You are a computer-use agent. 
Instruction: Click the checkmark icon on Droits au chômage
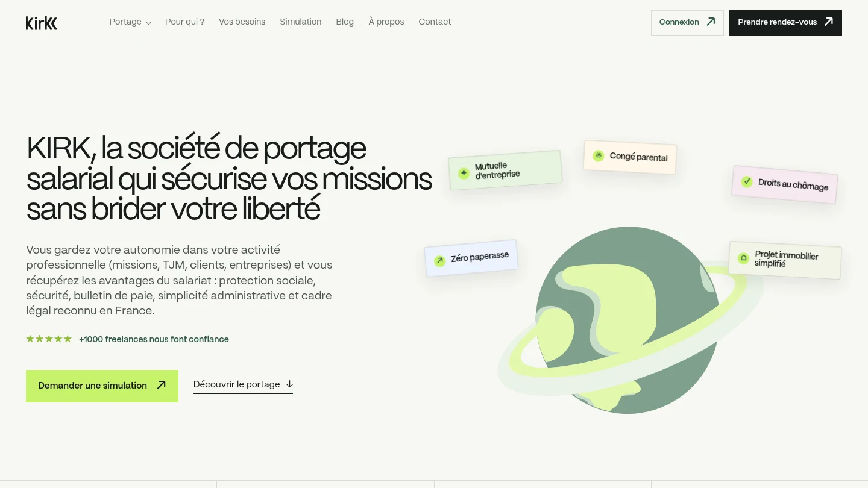[747, 181]
